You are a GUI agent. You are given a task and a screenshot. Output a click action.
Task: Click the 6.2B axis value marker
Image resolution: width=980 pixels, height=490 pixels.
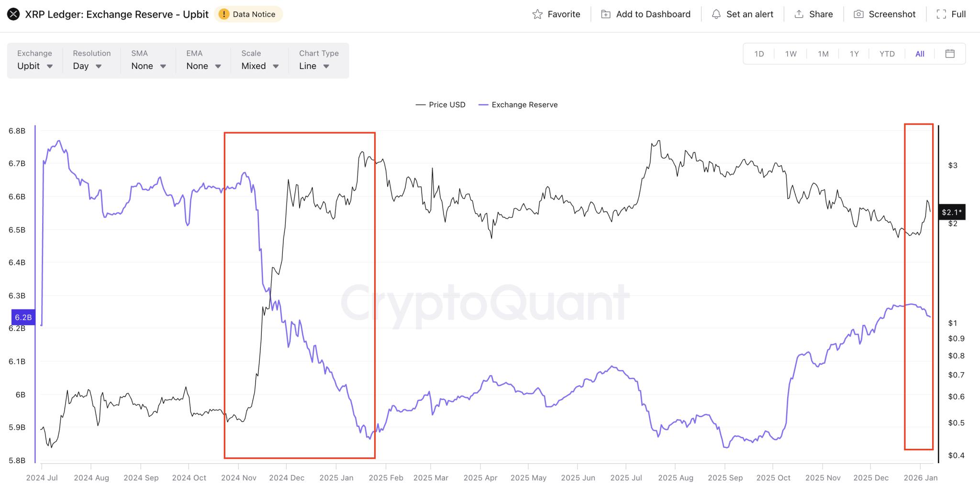pyautogui.click(x=22, y=317)
